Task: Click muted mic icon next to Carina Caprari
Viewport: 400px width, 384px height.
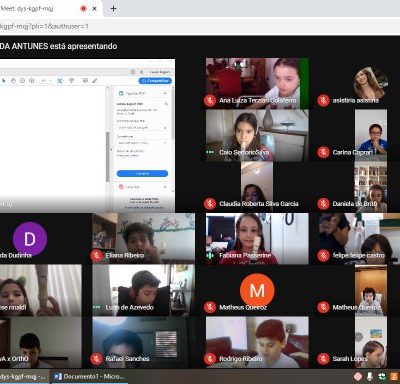Action: (x=323, y=152)
